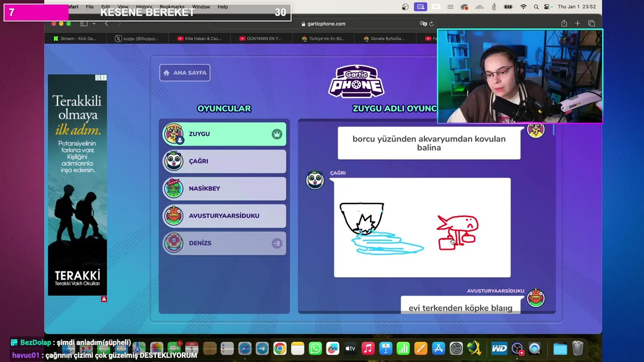Image resolution: width=644 pixels, height=362 pixels.
Task: Click the prompt 'borcu yüzünden akvaryumdan kovulan balina'
Action: click(x=429, y=143)
